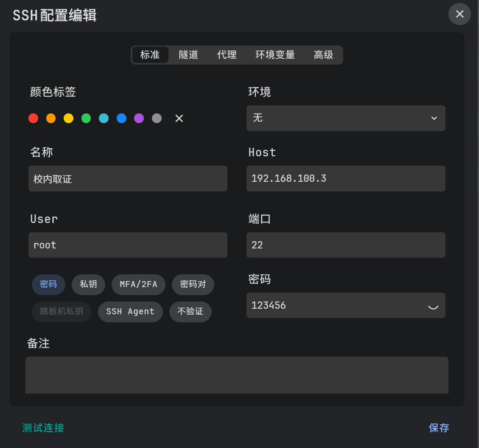This screenshot has width=479, height=448.
Task: Click the 测试连接 link
Action: click(x=43, y=428)
